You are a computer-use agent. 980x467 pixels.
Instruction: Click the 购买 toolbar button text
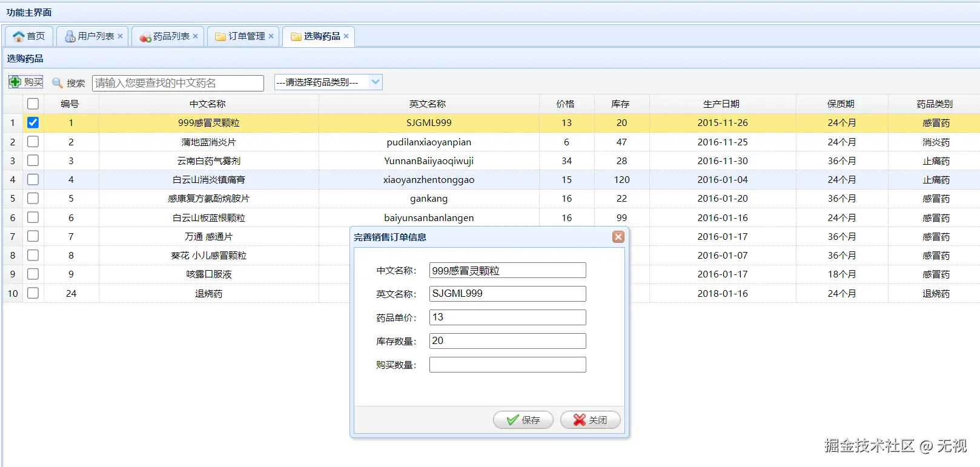point(33,82)
